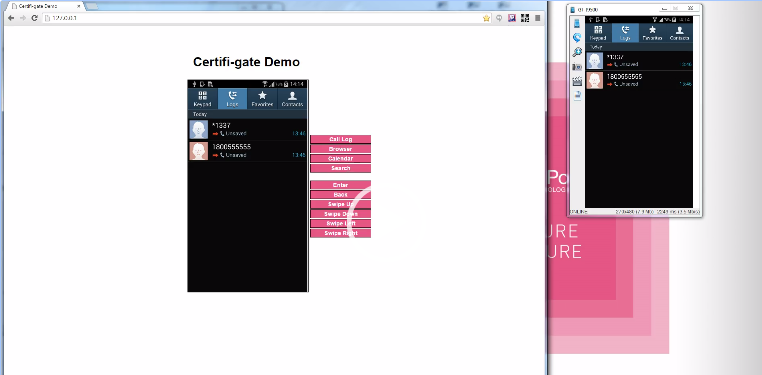Image resolution: width=762 pixels, height=375 pixels.
Task: Click the blue rotate icon in the viewer sidebar
Action: tap(577, 37)
